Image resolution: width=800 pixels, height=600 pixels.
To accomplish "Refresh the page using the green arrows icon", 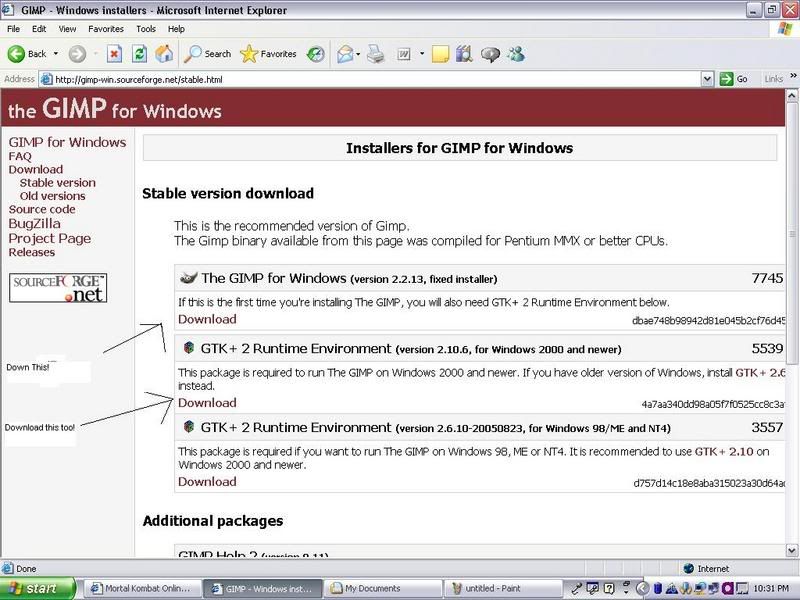I will tap(139, 54).
